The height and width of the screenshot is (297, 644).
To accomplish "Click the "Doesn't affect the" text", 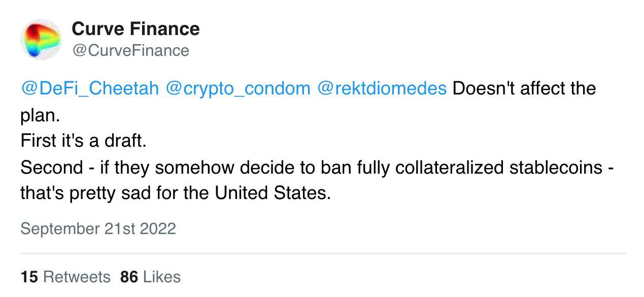I will tap(524, 88).
